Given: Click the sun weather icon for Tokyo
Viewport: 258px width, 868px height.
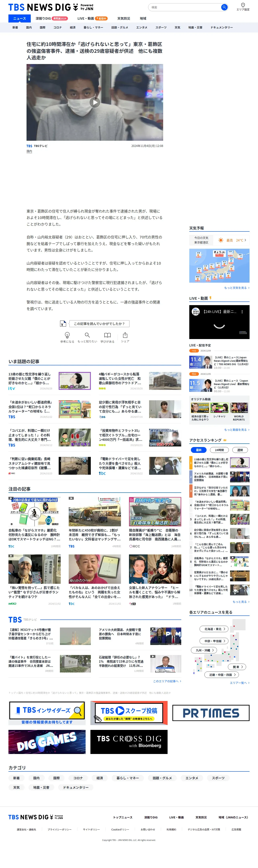Looking at the screenshot, I should 221,240.
